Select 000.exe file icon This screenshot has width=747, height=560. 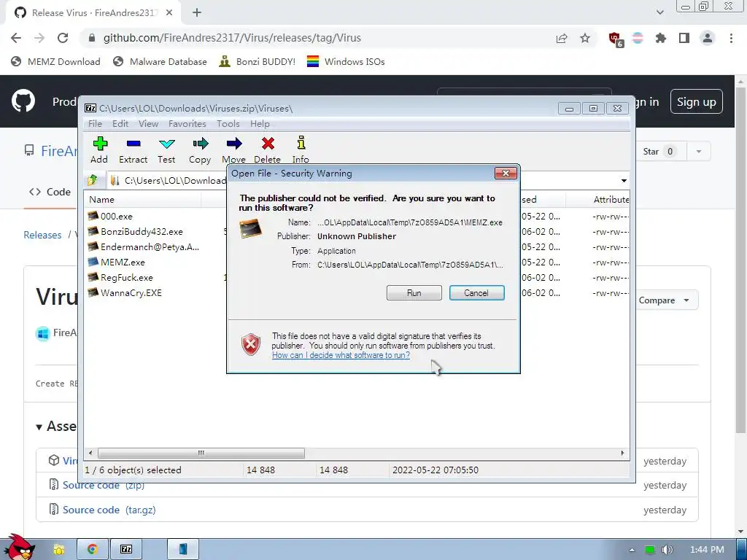[93, 216]
